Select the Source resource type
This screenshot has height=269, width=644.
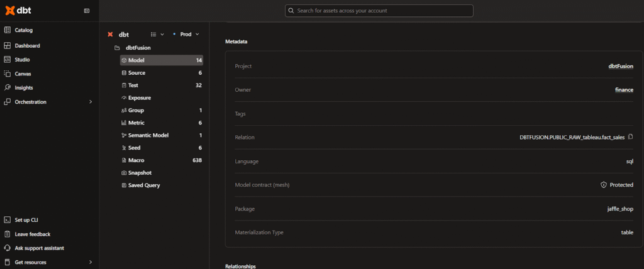click(136, 73)
